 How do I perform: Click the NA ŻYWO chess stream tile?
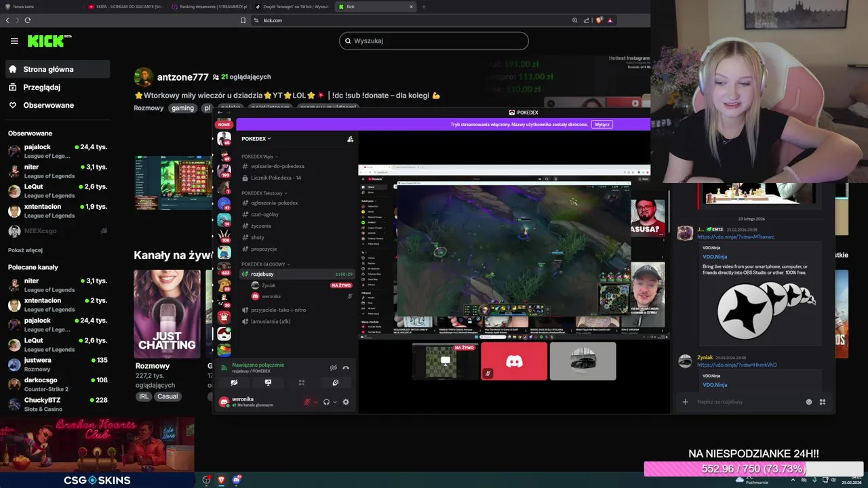[446, 361]
